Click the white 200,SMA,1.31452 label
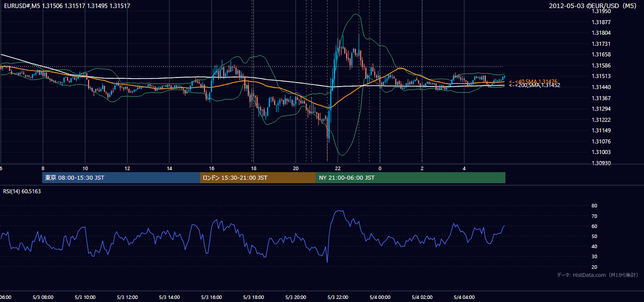Screen dimensions: 644x302 coord(535,86)
